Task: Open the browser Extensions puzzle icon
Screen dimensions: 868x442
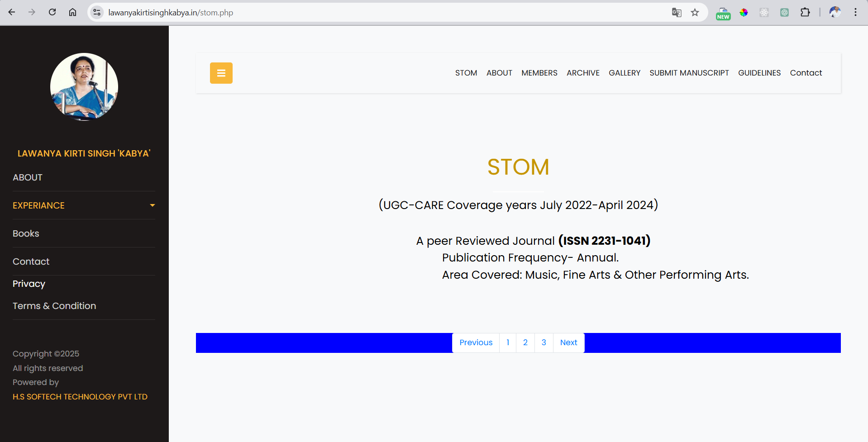Action: coord(805,12)
